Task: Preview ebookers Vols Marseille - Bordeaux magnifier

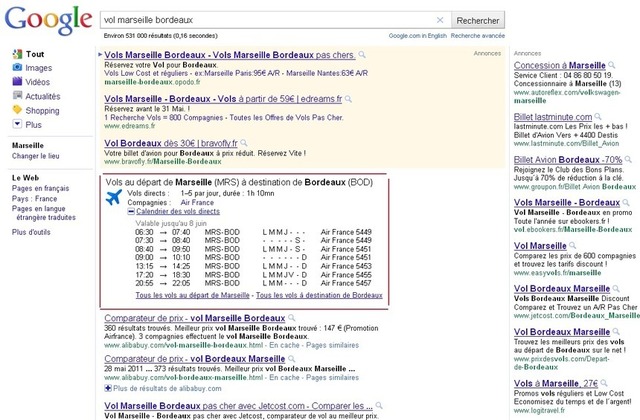Action: pos(626,202)
